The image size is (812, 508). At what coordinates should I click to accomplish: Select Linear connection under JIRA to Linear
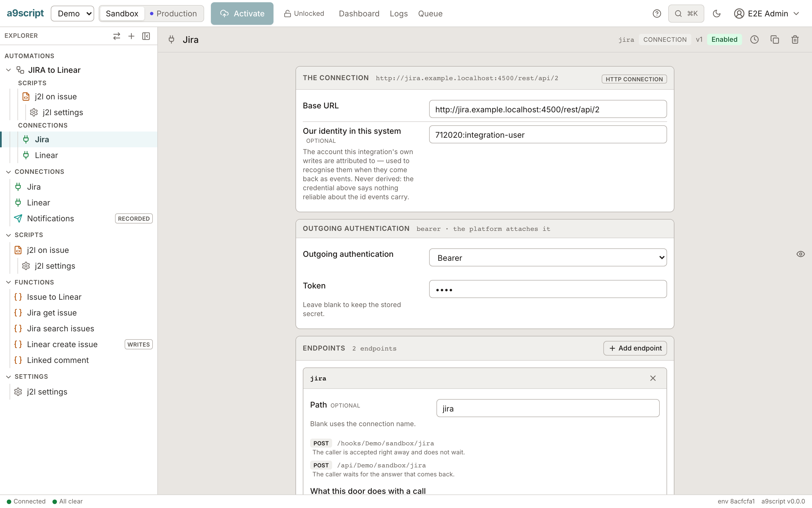[46, 155]
